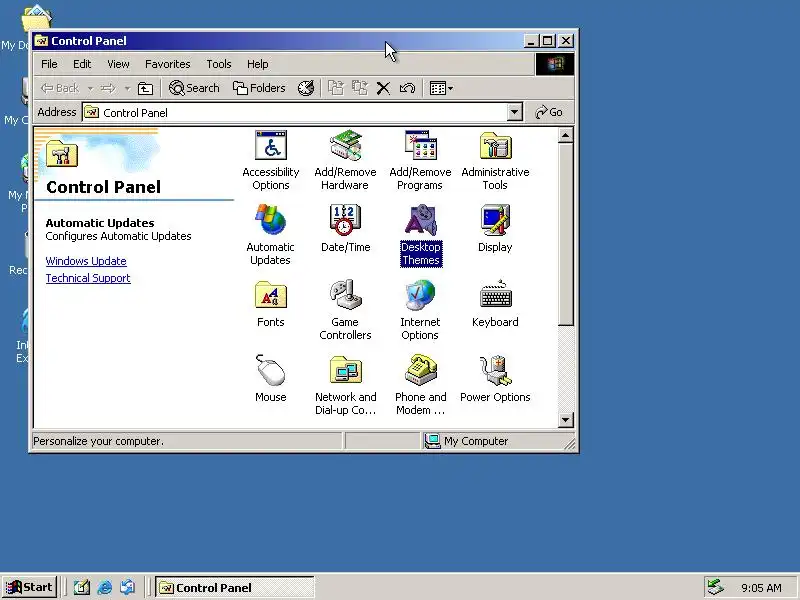This screenshot has height=600, width=800.
Task: Click the scrollbar up arrow
Action: [x=565, y=136]
